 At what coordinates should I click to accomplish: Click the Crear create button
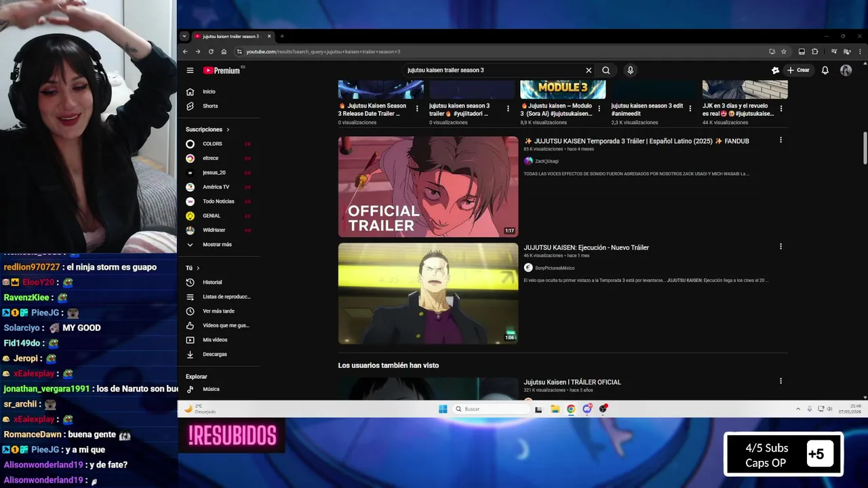798,70
